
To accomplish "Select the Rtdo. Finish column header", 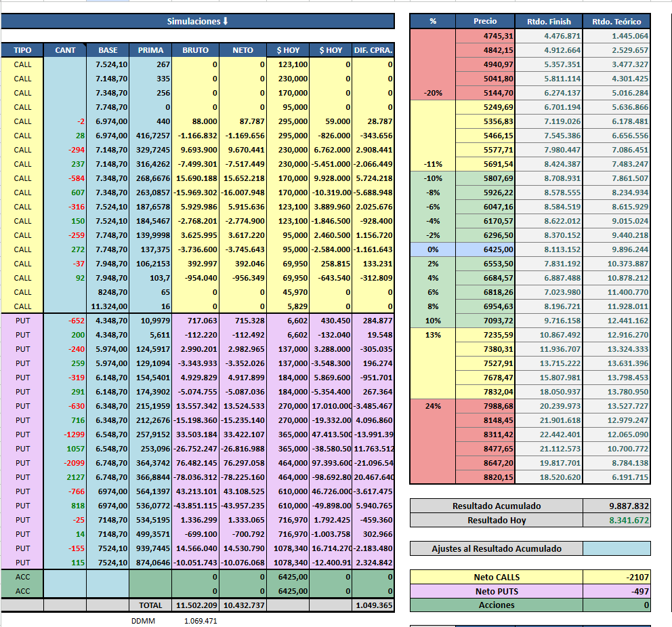I will (x=549, y=21).
